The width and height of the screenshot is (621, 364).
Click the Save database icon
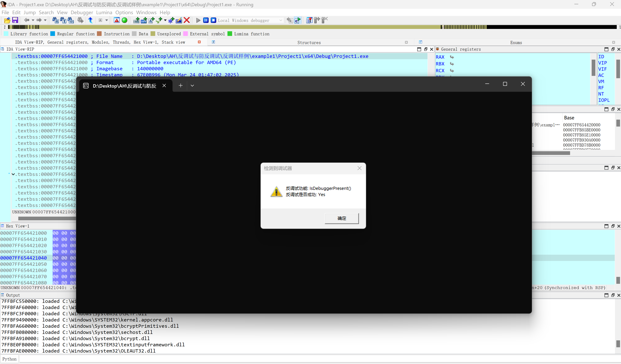(15, 20)
